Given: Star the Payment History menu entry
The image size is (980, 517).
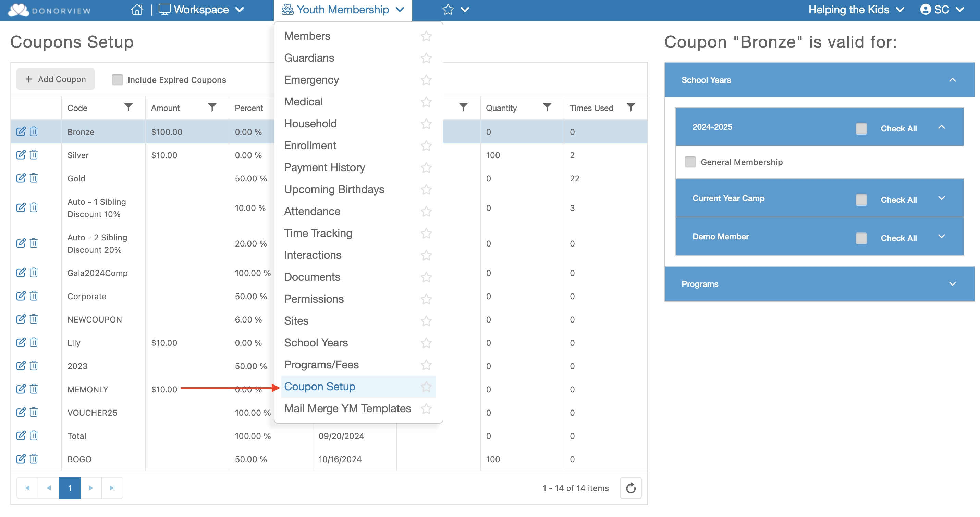Looking at the screenshot, I should coord(426,168).
